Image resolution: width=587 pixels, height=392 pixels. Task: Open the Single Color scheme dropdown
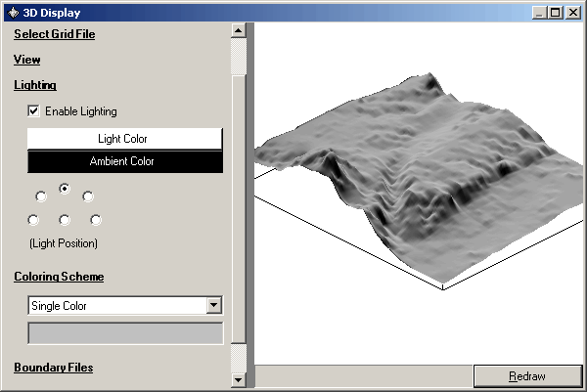[213, 305]
